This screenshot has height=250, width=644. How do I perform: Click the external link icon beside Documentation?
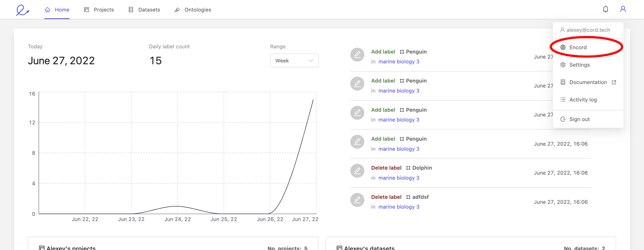614,82
